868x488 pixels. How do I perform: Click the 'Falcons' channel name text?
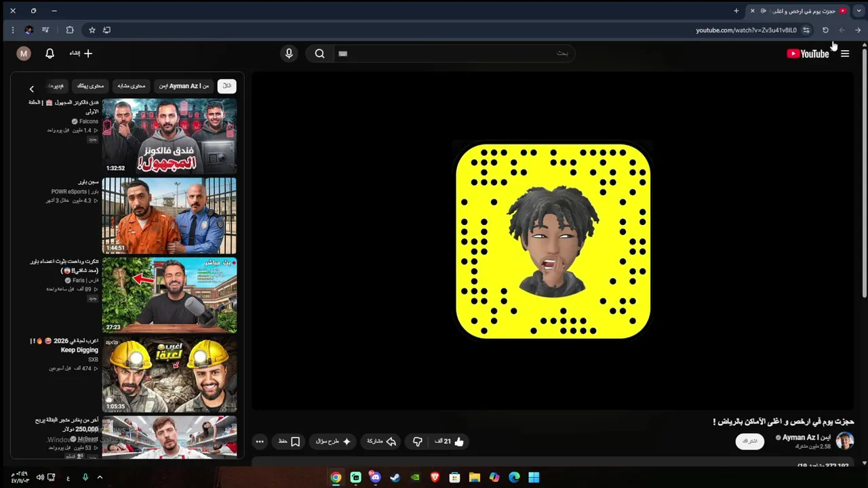tap(88, 122)
